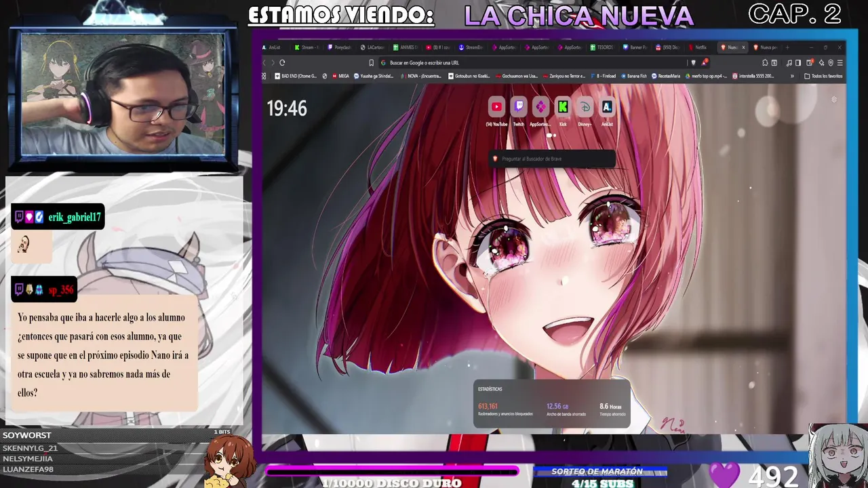Open the NOVA - ¡Encuentra bookmark
The image size is (868, 488).
tap(421, 76)
